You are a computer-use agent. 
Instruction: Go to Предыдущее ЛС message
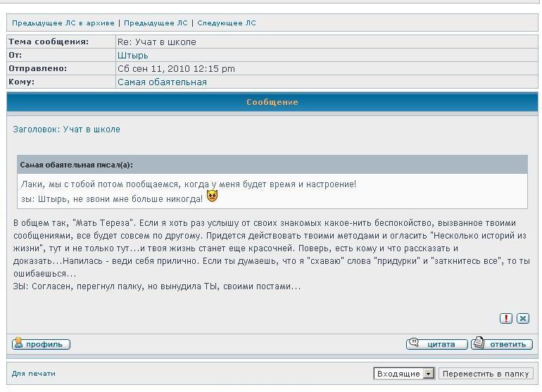tap(156, 23)
